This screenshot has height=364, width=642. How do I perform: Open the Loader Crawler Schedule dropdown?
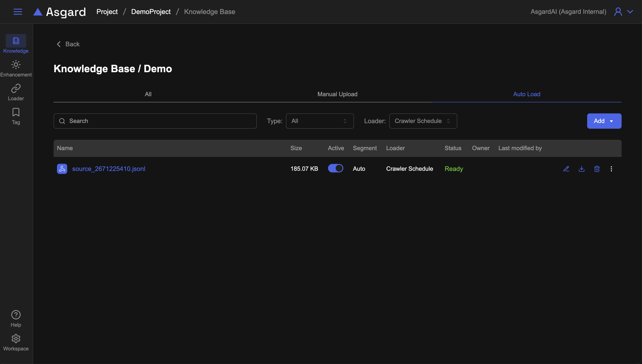tap(423, 121)
